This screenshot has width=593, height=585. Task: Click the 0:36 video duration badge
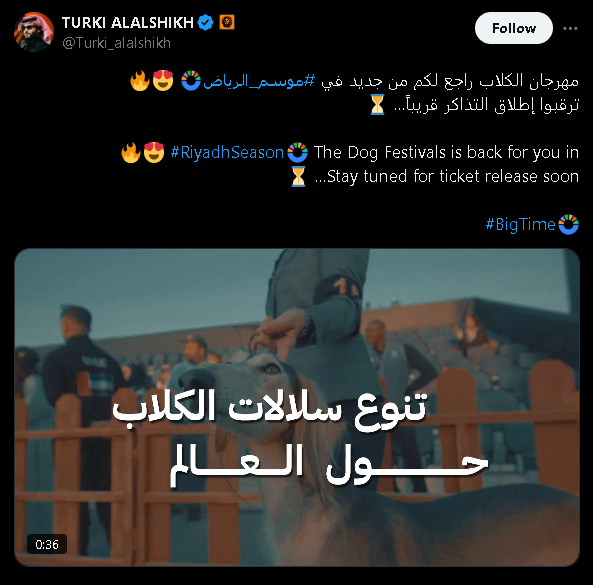coord(47,544)
